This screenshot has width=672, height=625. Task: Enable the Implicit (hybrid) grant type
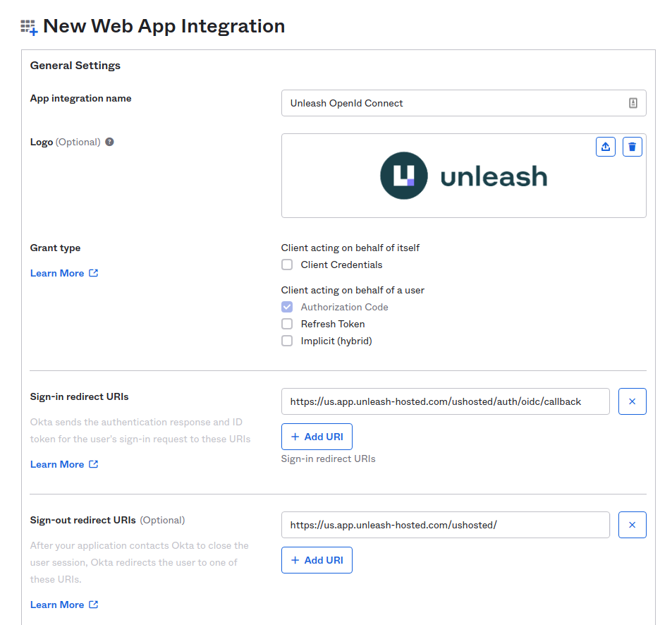pyautogui.click(x=287, y=341)
